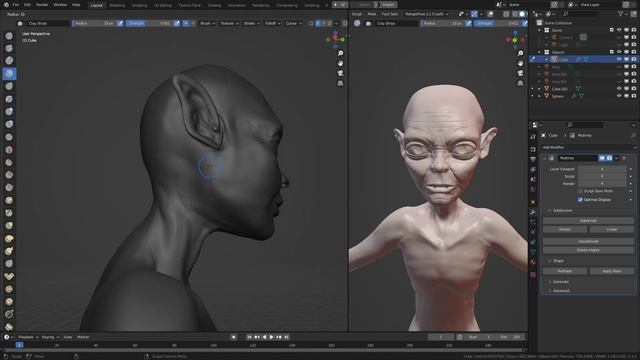Open the Texture dropdown
Screen dimensions: 640x360
coord(229,23)
